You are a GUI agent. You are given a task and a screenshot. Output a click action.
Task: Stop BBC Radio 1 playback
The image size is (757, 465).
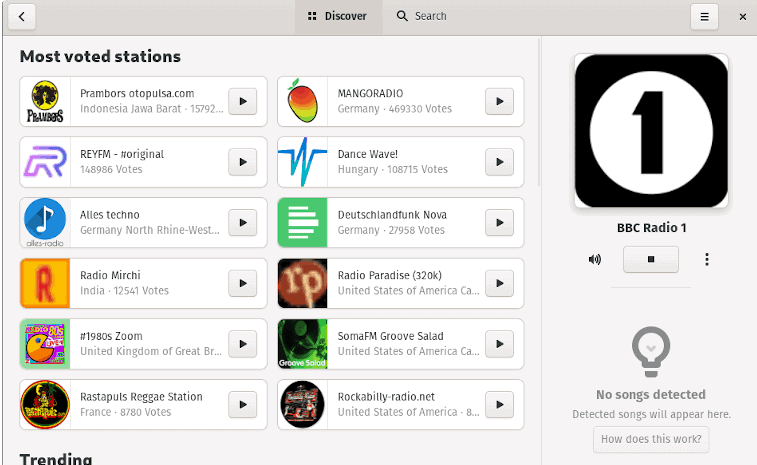click(650, 259)
